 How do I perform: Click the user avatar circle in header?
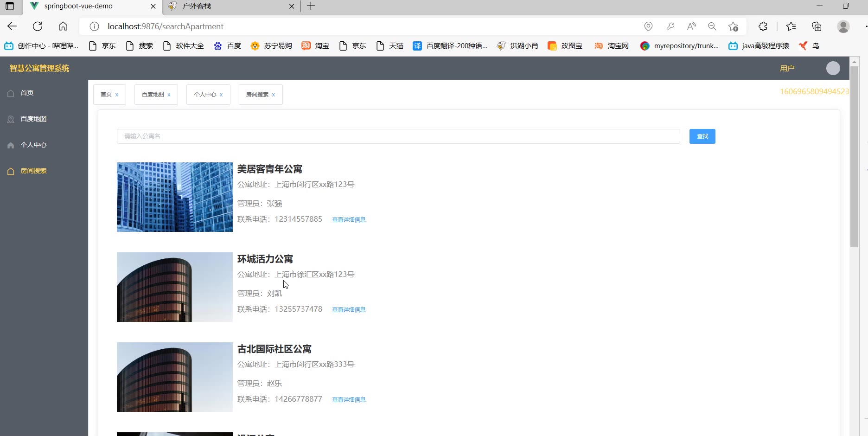click(833, 68)
